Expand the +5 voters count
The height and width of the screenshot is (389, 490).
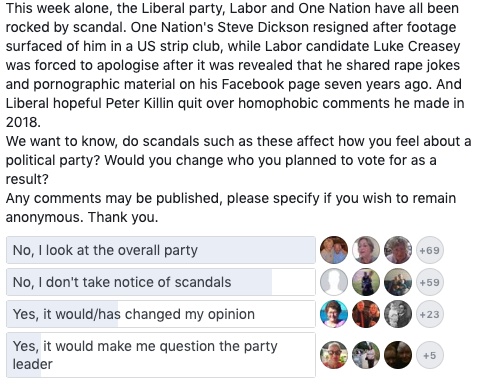430,355
